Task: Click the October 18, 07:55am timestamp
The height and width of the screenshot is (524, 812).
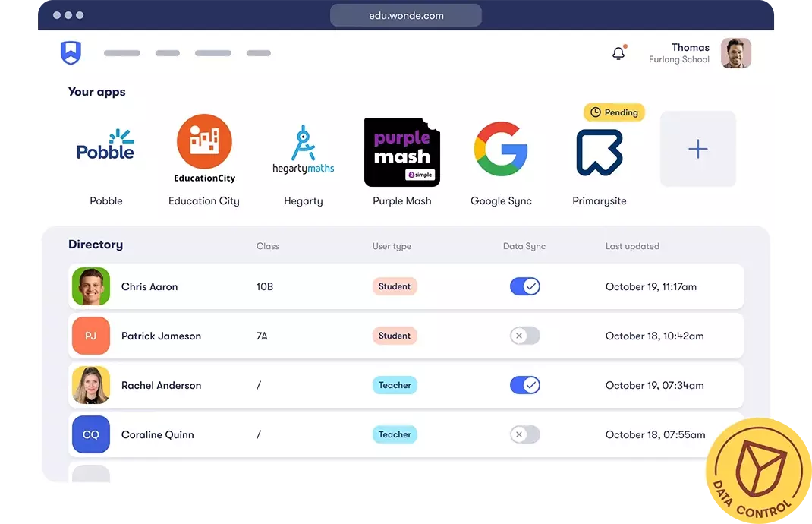Action: (655, 434)
